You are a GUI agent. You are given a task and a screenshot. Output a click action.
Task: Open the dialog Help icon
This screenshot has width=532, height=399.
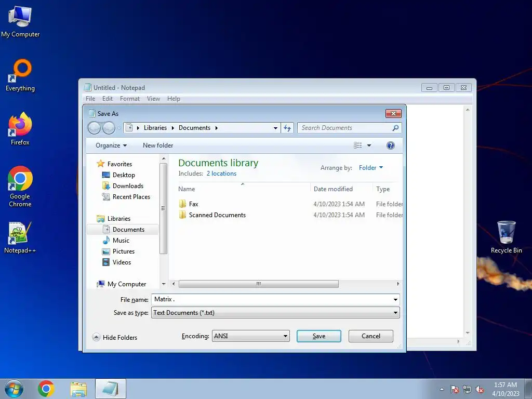click(391, 145)
